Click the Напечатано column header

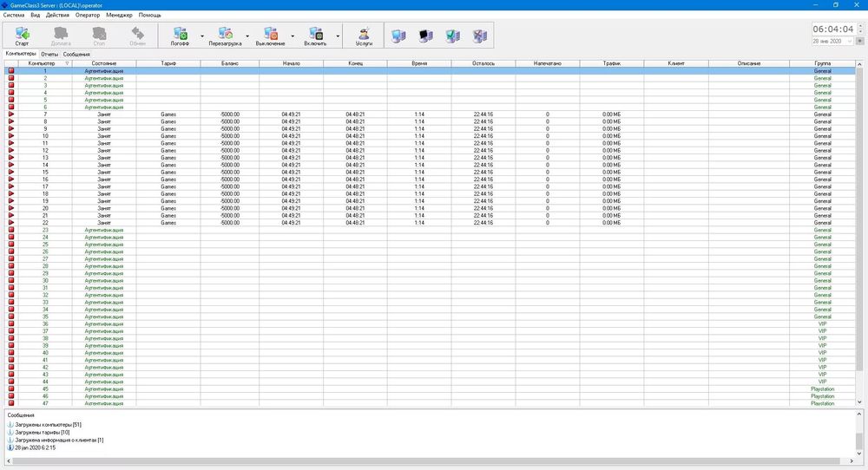[548, 63]
